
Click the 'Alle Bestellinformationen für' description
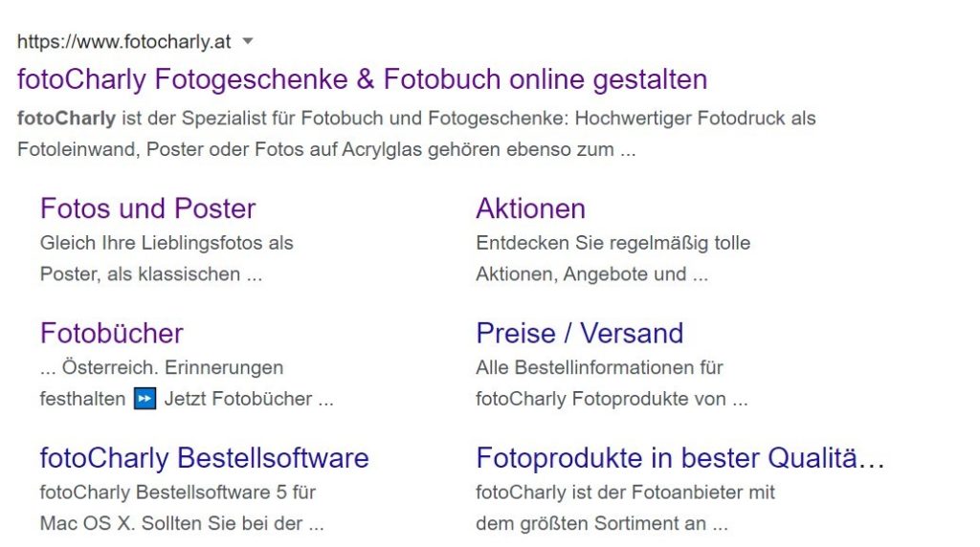[599, 367]
